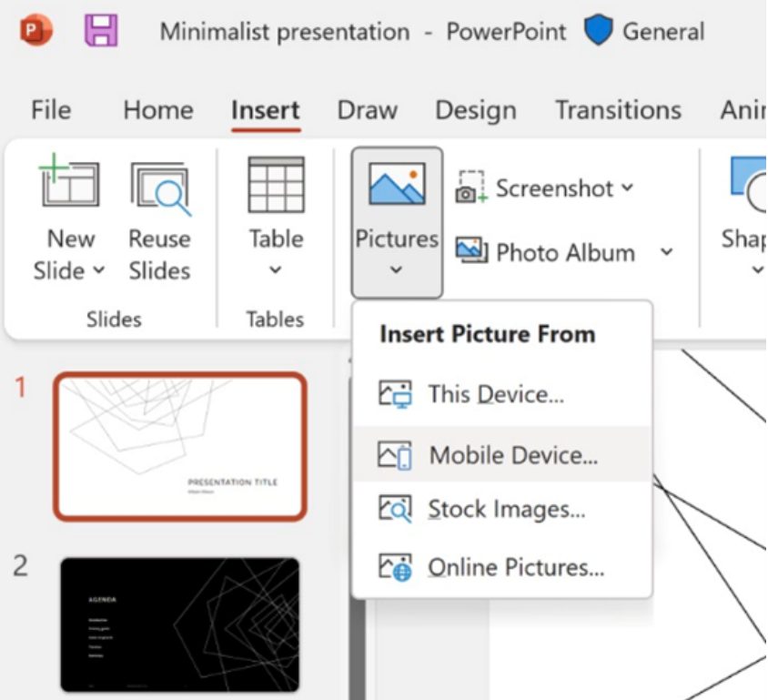Pick Stock Images... from the menu

pos(506,509)
